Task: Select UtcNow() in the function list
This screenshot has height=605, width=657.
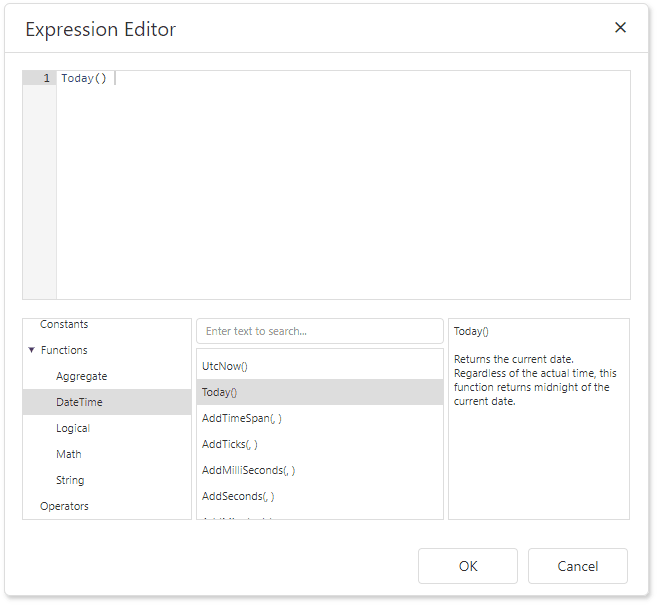Action: tap(225, 366)
